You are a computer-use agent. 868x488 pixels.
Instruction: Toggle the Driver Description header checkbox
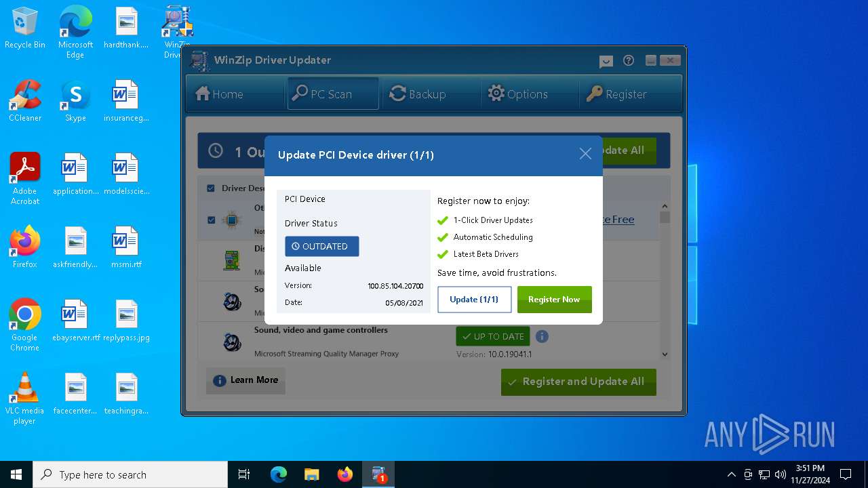tap(210, 188)
